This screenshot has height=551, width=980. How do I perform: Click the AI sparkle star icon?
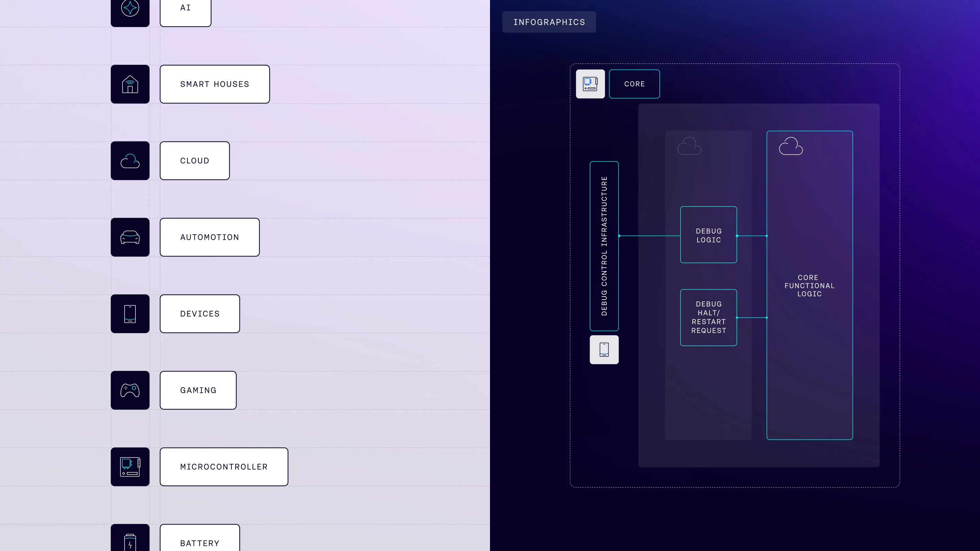coord(130,9)
